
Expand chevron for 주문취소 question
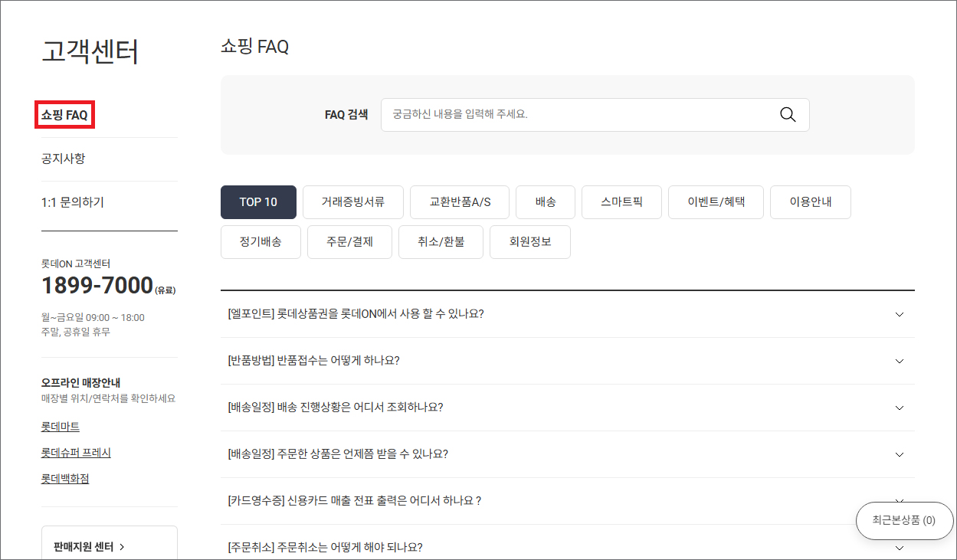pyautogui.click(x=900, y=548)
